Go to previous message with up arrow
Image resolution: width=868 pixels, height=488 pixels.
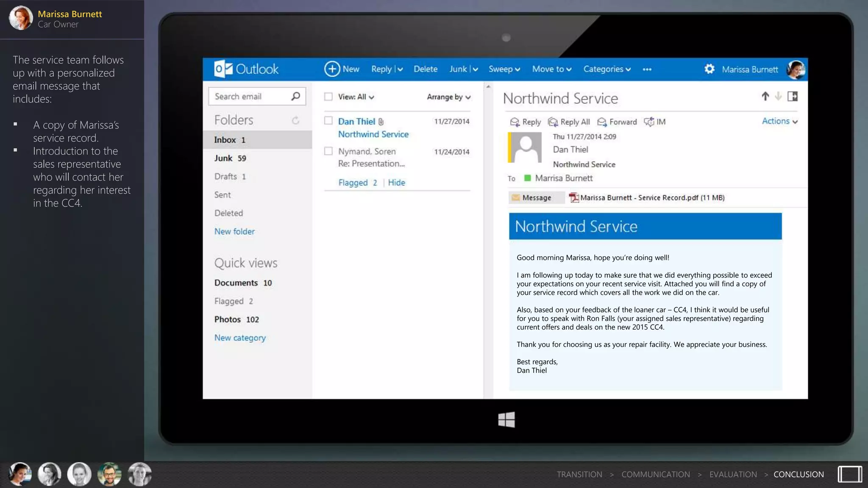(765, 97)
